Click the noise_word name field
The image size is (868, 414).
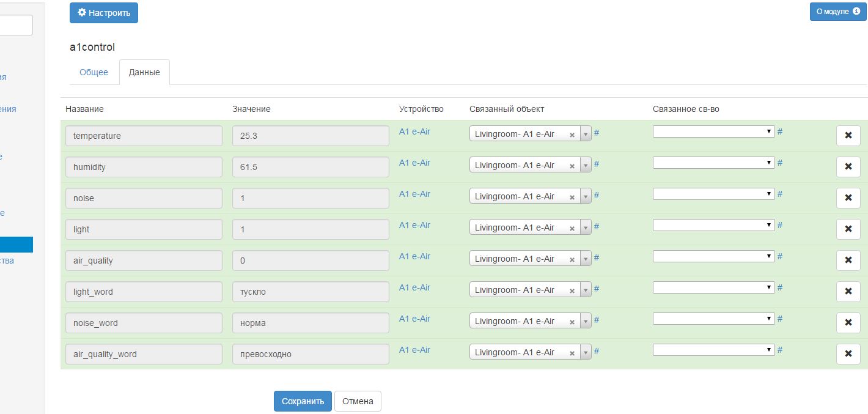click(x=144, y=323)
